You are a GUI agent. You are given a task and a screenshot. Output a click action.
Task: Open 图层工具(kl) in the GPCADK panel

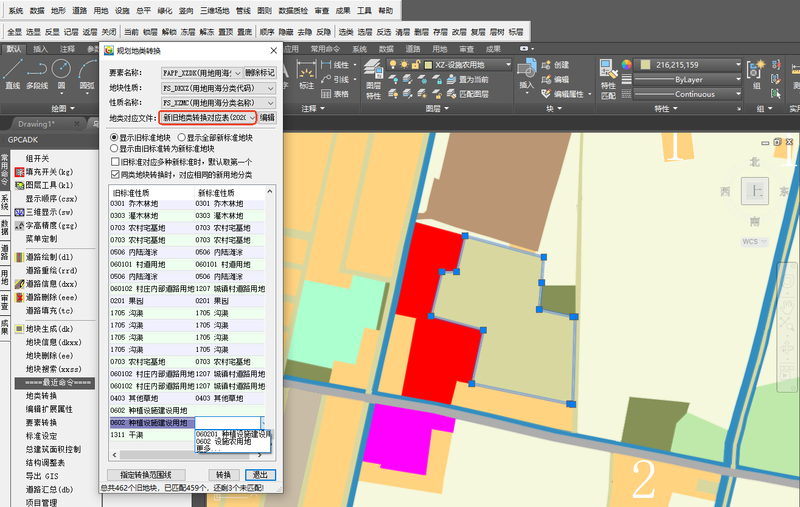point(45,185)
